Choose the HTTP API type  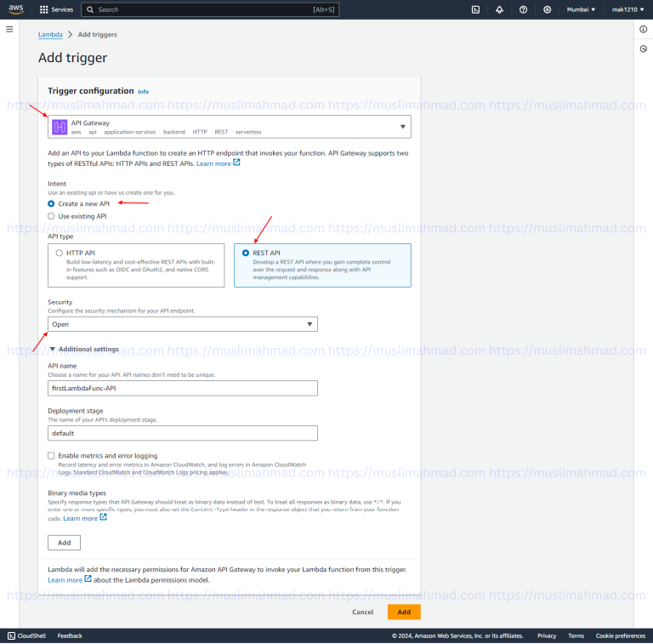[59, 253]
